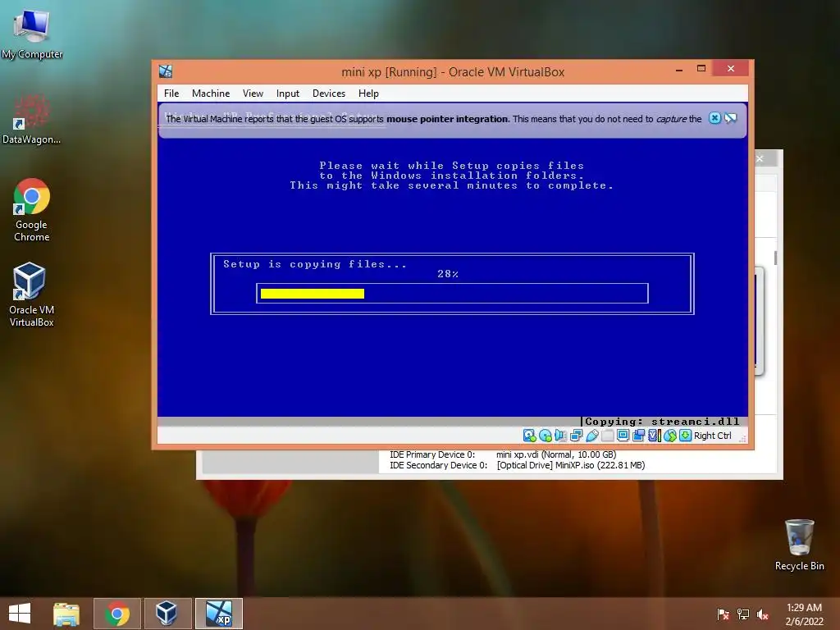The image size is (840, 630).
Task: Select the Recycle Bin desktop icon
Action: coord(799,546)
